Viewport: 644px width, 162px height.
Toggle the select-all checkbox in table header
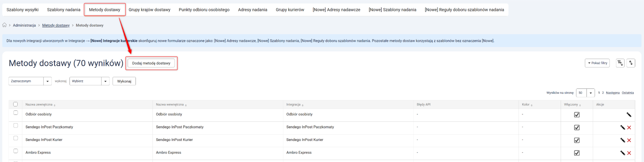(x=15, y=104)
